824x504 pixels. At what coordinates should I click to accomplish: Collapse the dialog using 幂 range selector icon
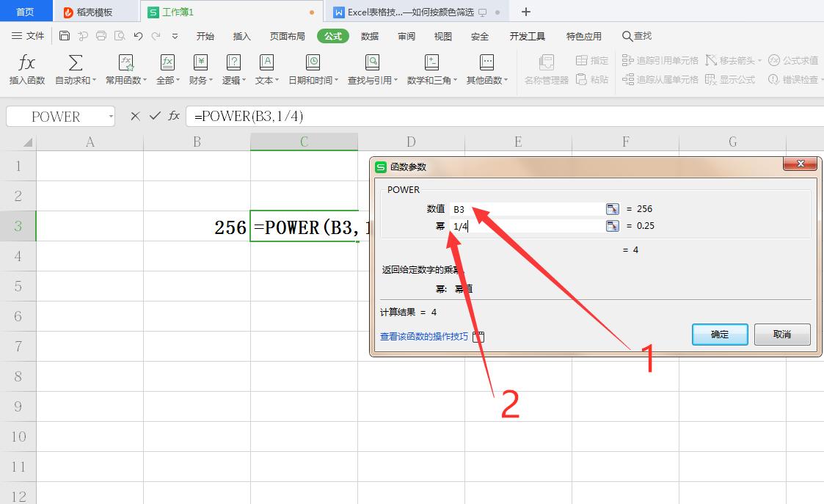pos(613,226)
